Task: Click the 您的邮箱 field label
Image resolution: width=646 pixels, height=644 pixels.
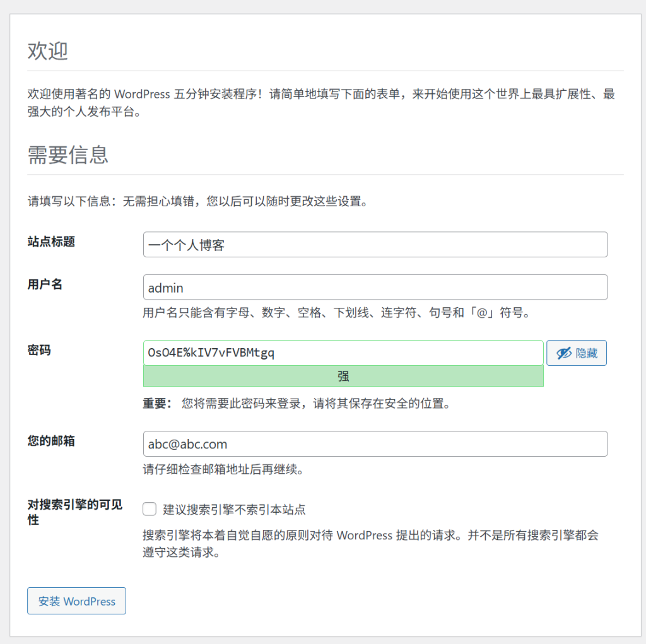Action: pyautogui.click(x=51, y=441)
